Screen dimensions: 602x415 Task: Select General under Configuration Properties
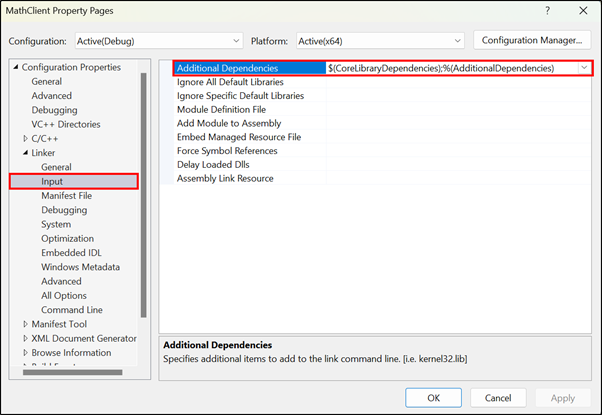(46, 81)
